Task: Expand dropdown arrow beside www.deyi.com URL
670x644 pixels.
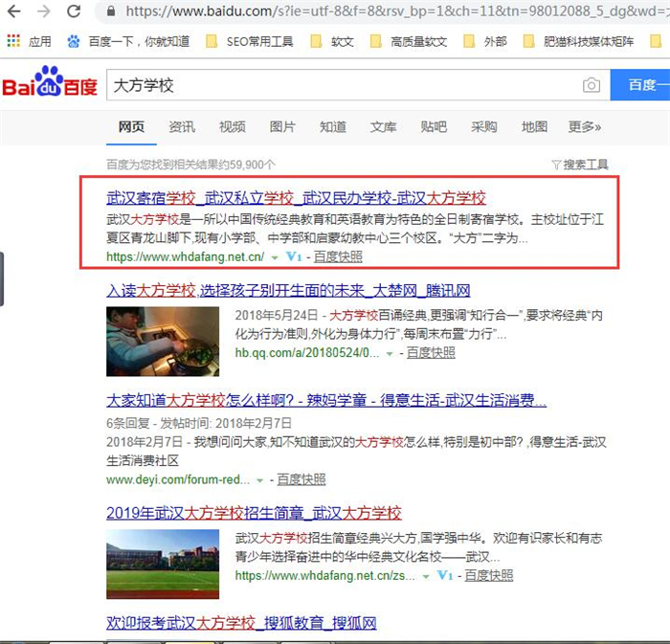Action: (259, 480)
